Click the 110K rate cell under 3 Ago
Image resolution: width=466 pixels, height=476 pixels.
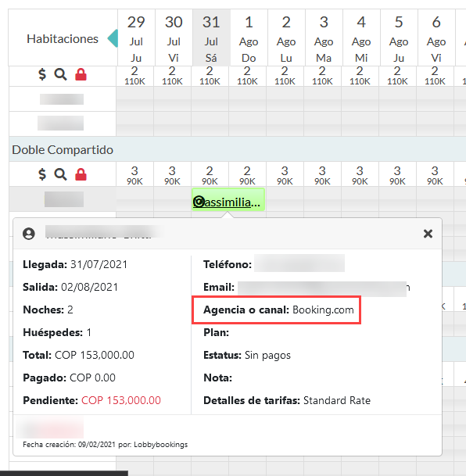tap(322, 76)
